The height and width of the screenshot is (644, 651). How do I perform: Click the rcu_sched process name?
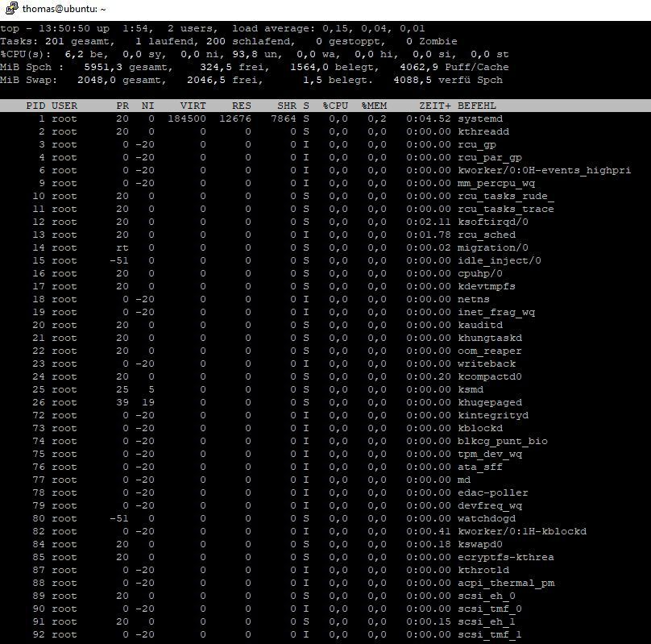click(487, 235)
